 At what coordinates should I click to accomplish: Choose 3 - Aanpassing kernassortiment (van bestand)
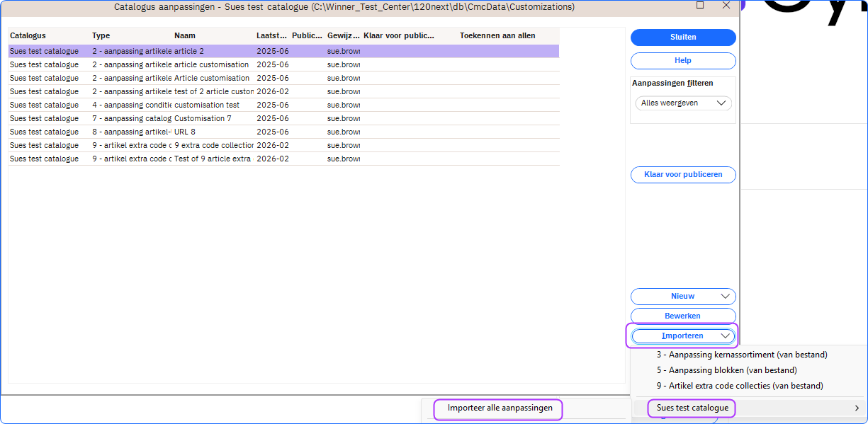click(x=741, y=355)
